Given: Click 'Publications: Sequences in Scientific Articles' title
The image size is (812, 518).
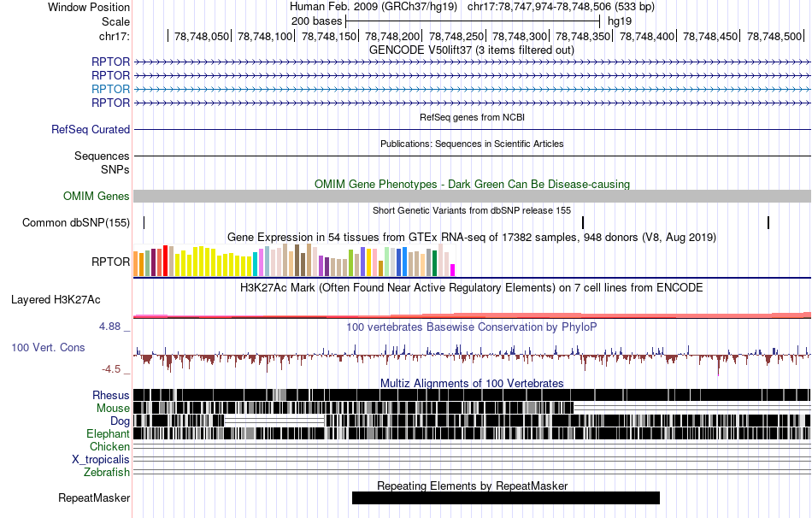Looking at the screenshot, I should click(472, 144).
